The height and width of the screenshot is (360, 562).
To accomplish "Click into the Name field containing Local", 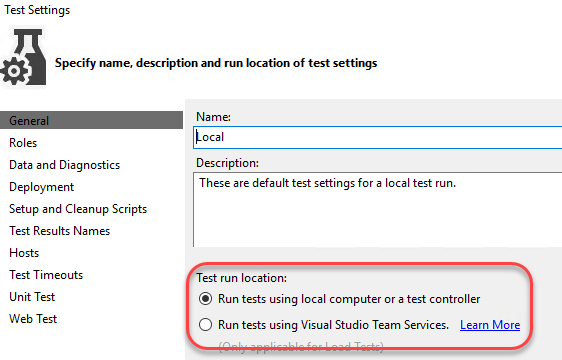I will coord(377,137).
